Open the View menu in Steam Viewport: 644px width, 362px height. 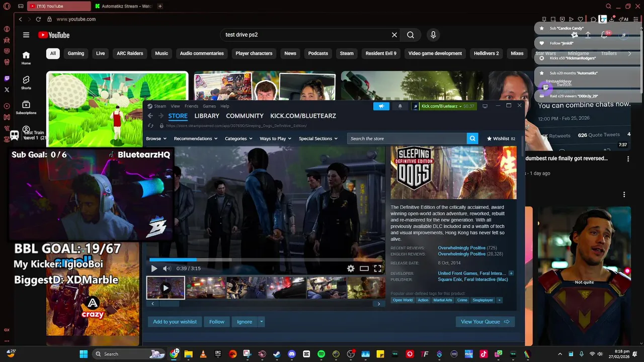(x=175, y=106)
